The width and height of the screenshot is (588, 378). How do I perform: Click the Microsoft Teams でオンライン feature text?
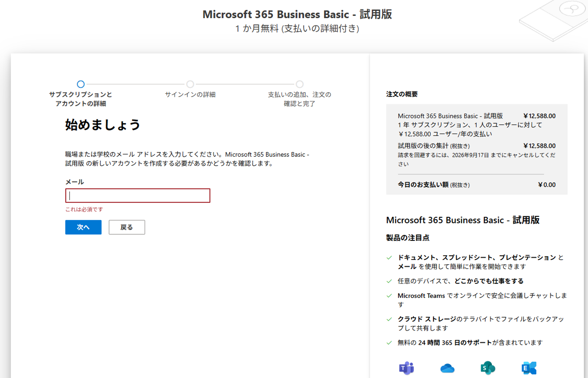pos(483,300)
